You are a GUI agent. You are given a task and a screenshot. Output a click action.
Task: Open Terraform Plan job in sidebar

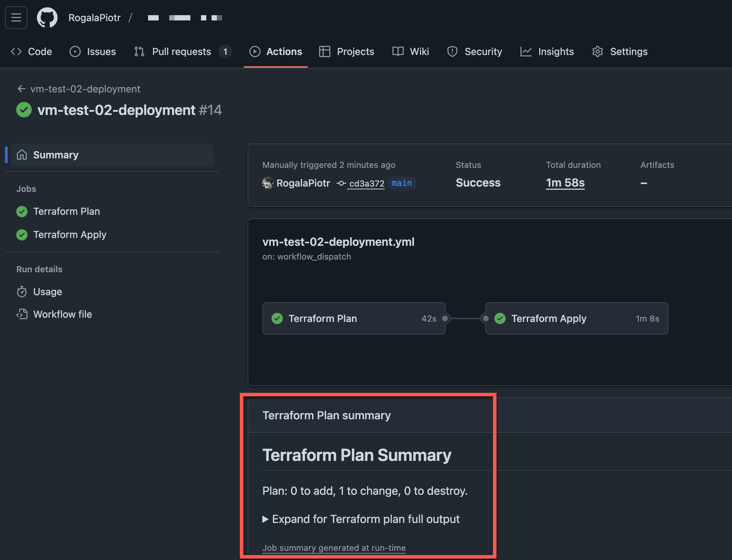point(67,211)
